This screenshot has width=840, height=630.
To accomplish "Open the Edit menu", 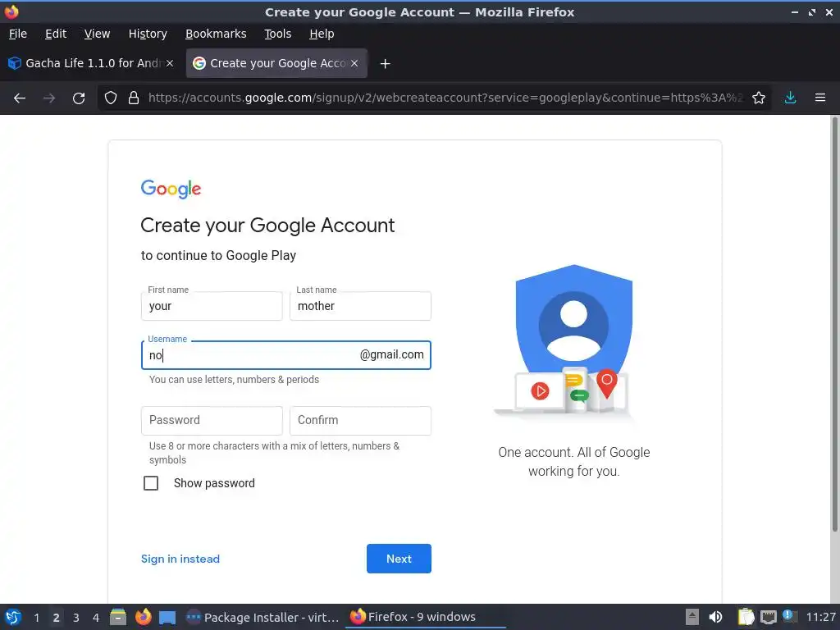I will tap(56, 34).
